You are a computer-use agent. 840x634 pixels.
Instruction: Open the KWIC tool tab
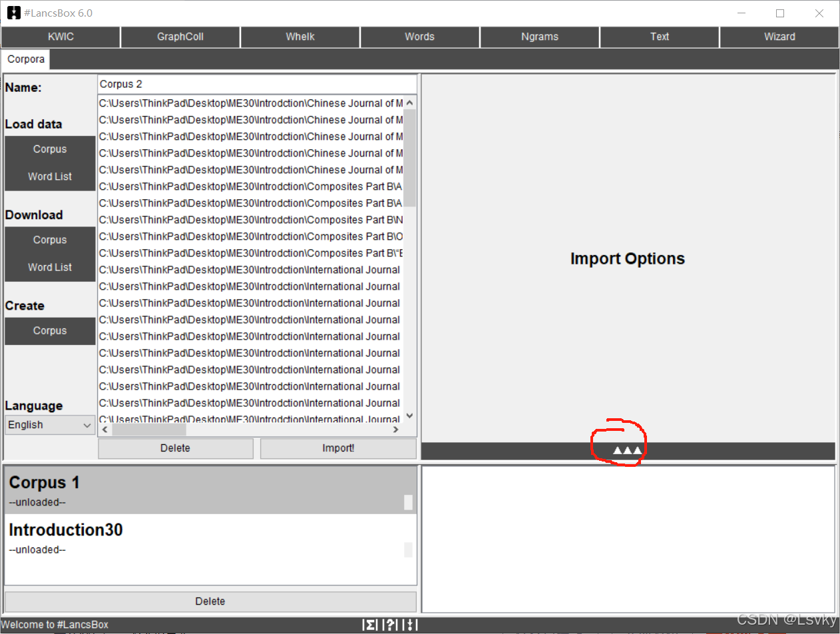[x=61, y=37]
